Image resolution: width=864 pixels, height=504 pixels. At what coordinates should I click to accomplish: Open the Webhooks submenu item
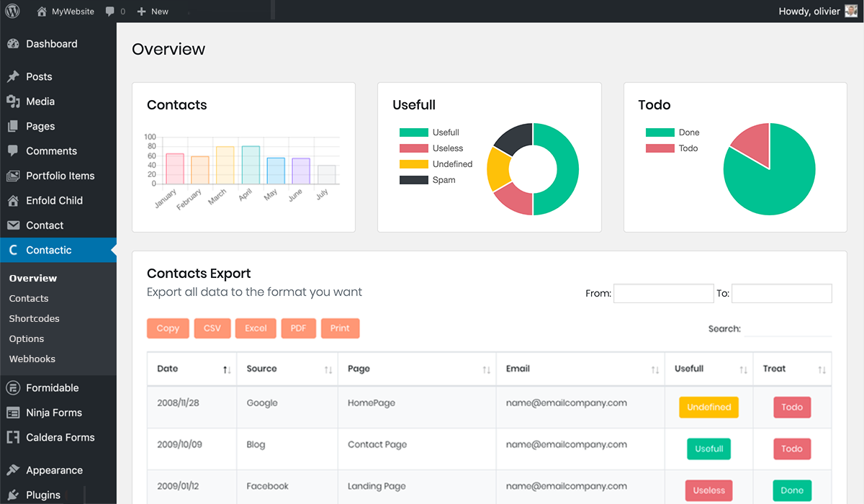[x=32, y=359]
